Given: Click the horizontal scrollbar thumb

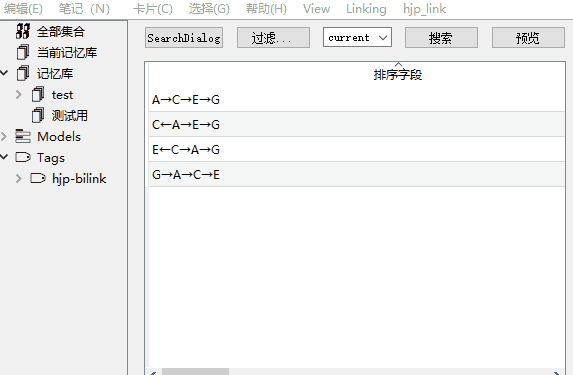Looking at the screenshot, I should (x=196, y=372).
